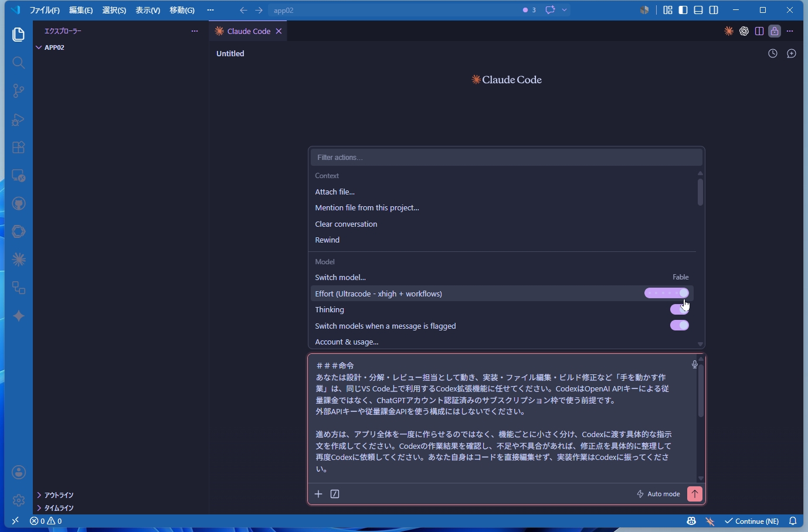Image resolution: width=808 pixels, height=532 pixels.
Task: Click the plus attach button in prompt box
Action: [x=318, y=494]
